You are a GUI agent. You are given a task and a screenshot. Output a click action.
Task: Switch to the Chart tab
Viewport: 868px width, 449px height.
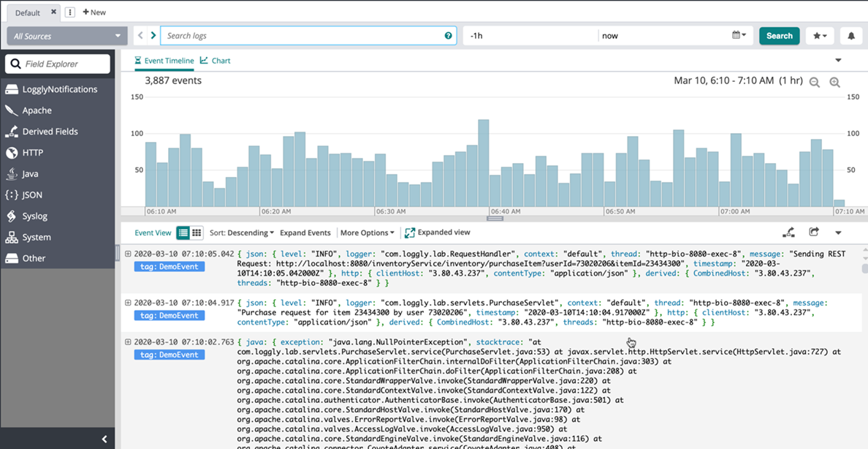point(216,61)
